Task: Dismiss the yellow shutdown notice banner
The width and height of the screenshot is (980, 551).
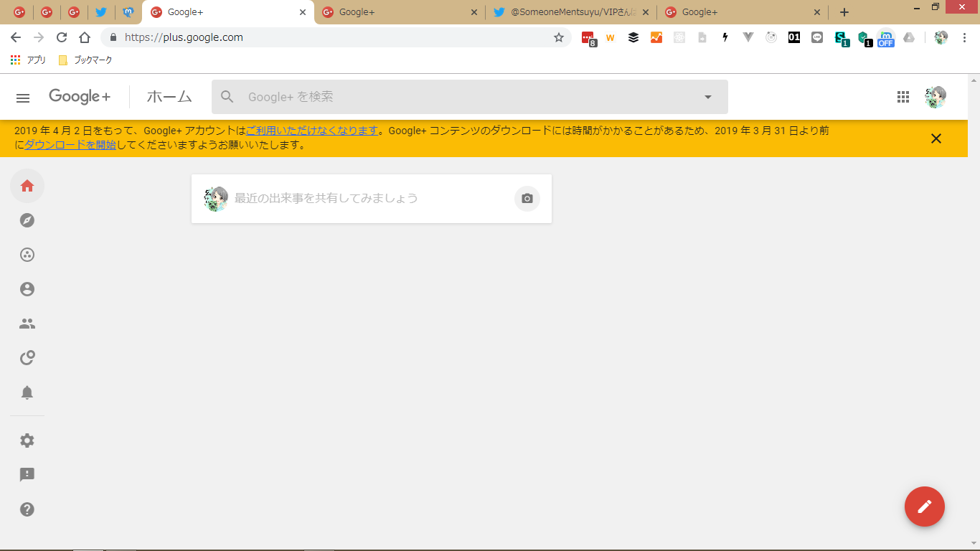Action: (936, 138)
